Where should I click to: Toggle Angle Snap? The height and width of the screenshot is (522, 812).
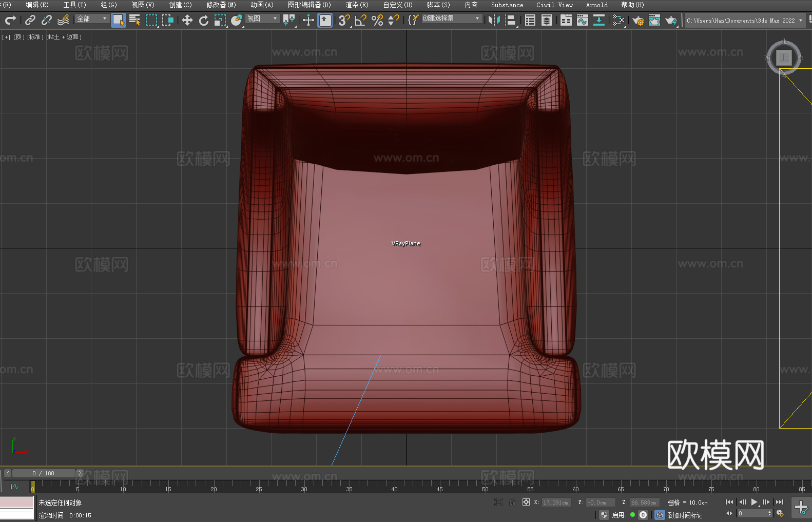coord(361,20)
